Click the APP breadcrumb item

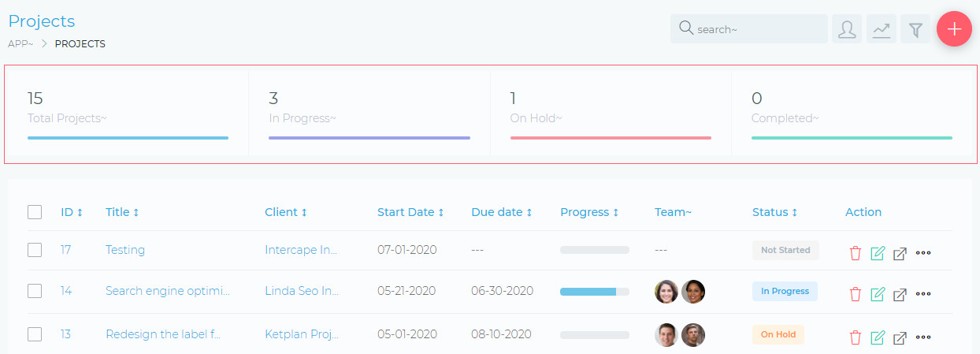coord(21,44)
